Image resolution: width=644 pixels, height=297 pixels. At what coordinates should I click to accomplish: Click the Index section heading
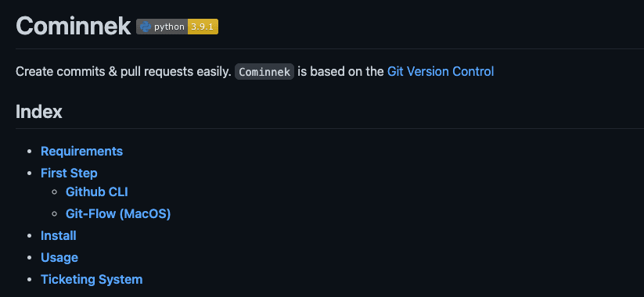click(39, 112)
